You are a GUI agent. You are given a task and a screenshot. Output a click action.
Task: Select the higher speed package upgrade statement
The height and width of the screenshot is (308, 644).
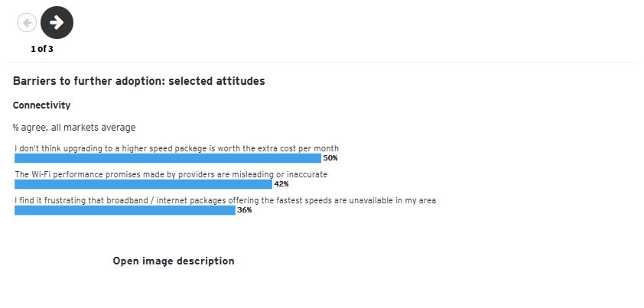[177, 148]
